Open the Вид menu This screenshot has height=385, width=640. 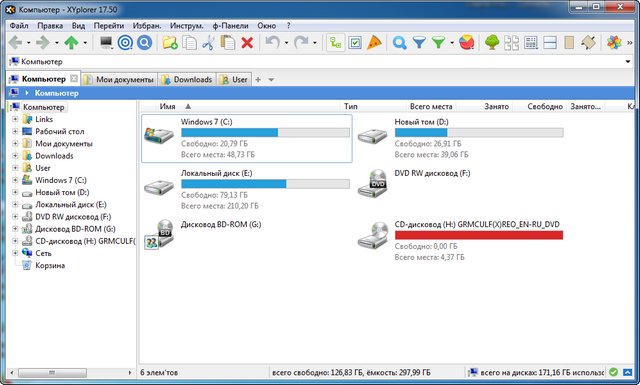click(78, 26)
